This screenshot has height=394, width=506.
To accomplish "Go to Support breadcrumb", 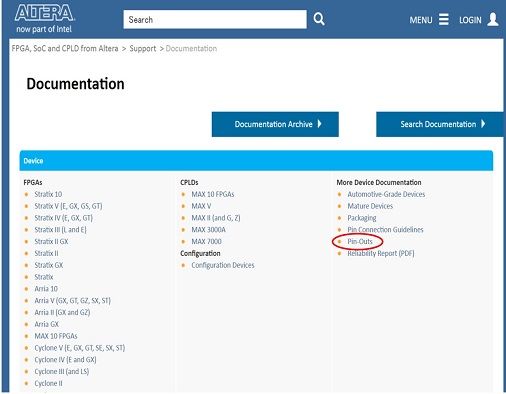I will click(x=143, y=48).
